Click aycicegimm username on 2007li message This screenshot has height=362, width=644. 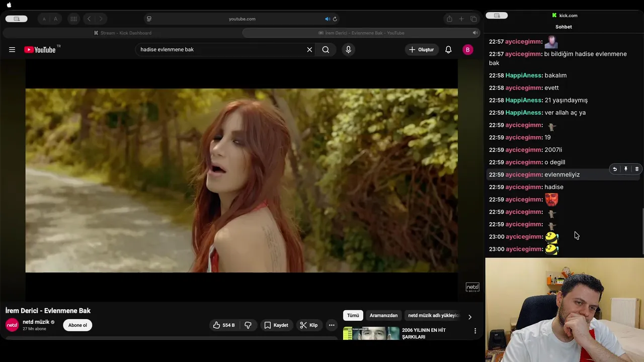[x=523, y=150]
